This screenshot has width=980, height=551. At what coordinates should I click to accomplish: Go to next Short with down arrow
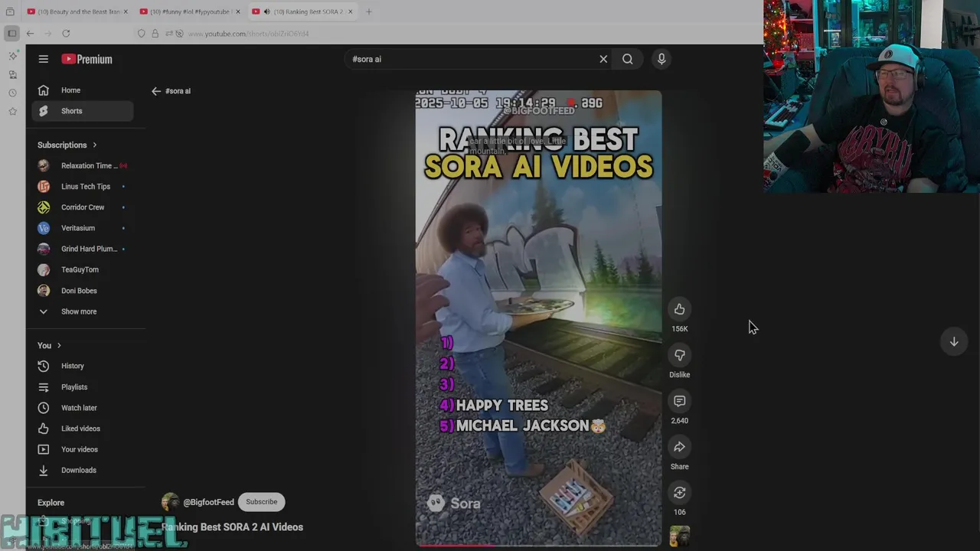coord(954,342)
